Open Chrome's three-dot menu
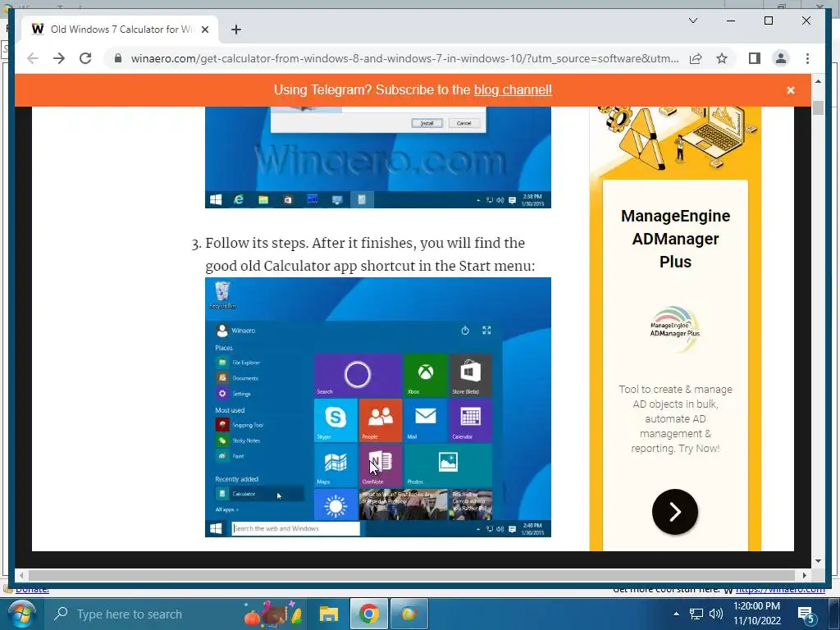 coord(807,58)
